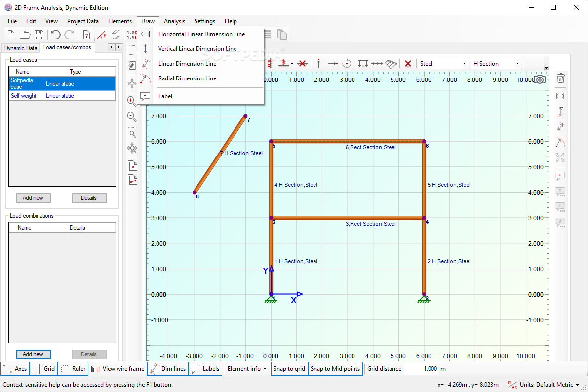Select the zoom window tool

coord(132,133)
